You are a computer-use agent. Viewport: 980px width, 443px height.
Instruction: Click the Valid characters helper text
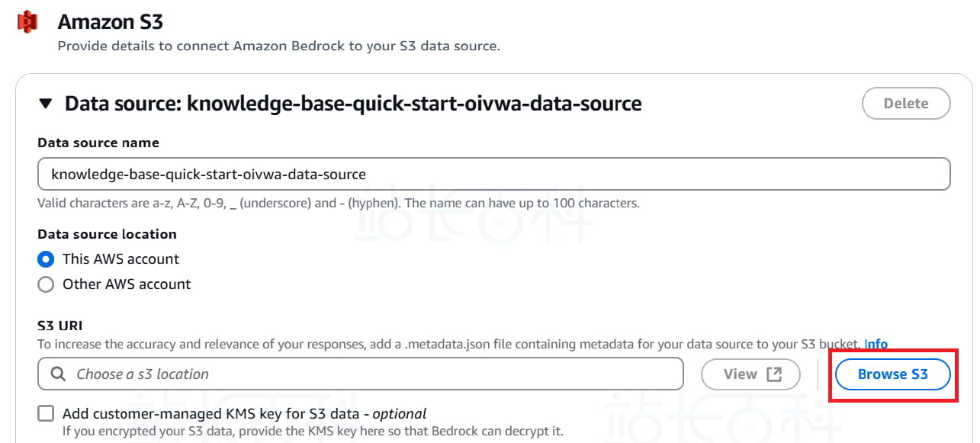[338, 204]
